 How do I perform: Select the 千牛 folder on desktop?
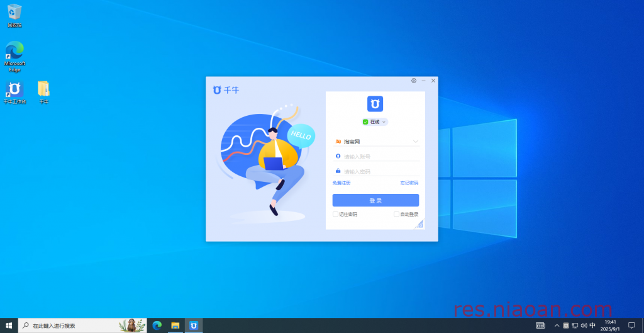(x=43, y=93)
